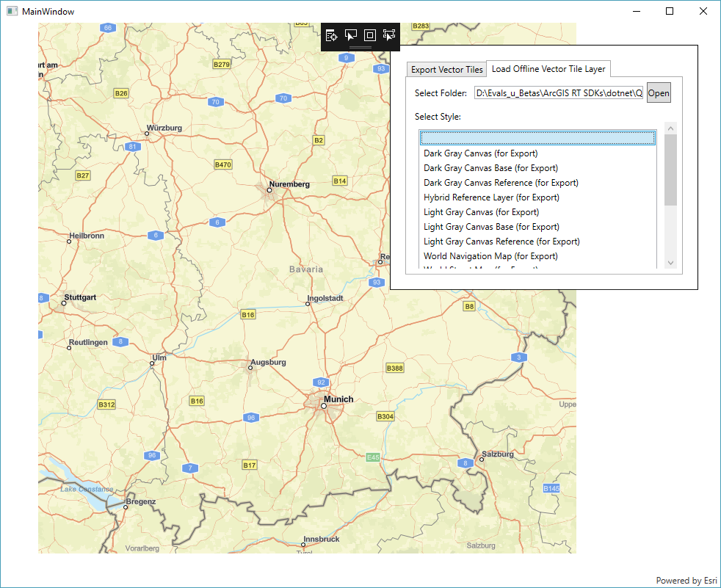Open Go to Live Visual Tree debug icon
721x588 pixels.
coord(331,35)
